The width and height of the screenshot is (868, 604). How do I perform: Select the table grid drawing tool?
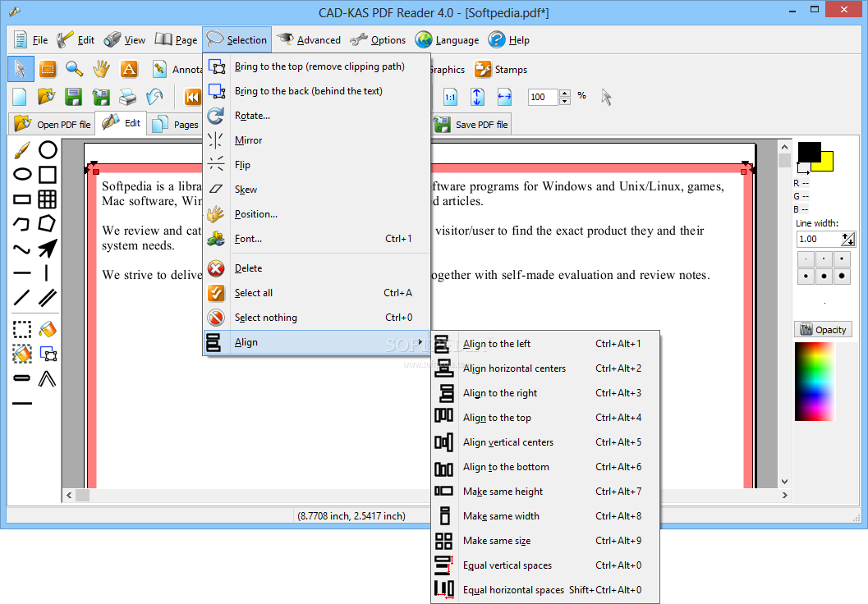pos(47,199)
